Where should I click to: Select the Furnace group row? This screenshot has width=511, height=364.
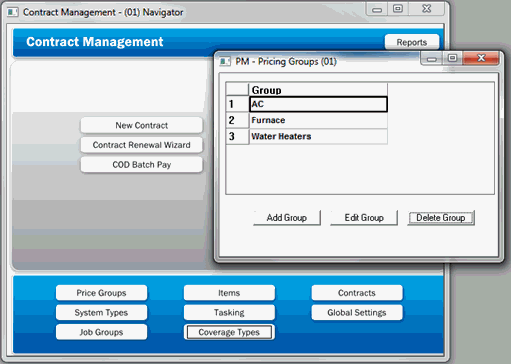[318, 120]
